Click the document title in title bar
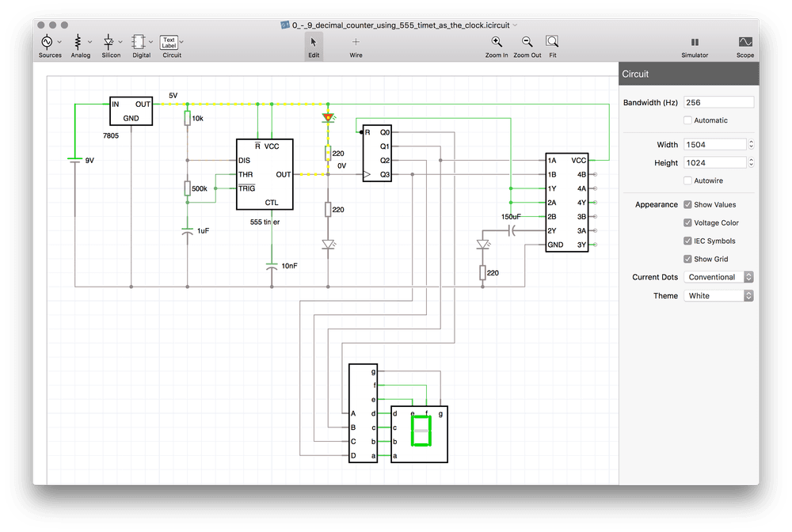This screenshot has height=532, width=792. [x=401, y=25]
